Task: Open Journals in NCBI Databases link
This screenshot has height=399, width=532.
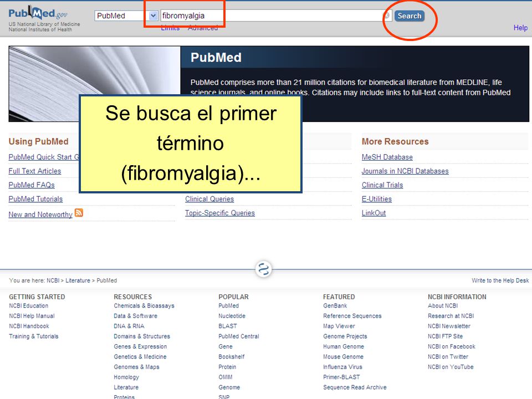Action: pyautogui.click(x=405, y=171)
